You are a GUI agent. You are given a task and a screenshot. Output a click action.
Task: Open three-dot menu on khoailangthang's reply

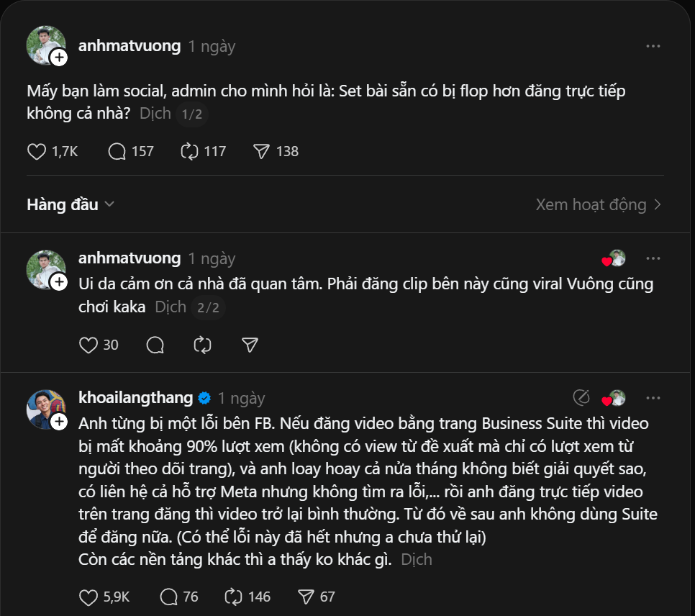(653, 398)
